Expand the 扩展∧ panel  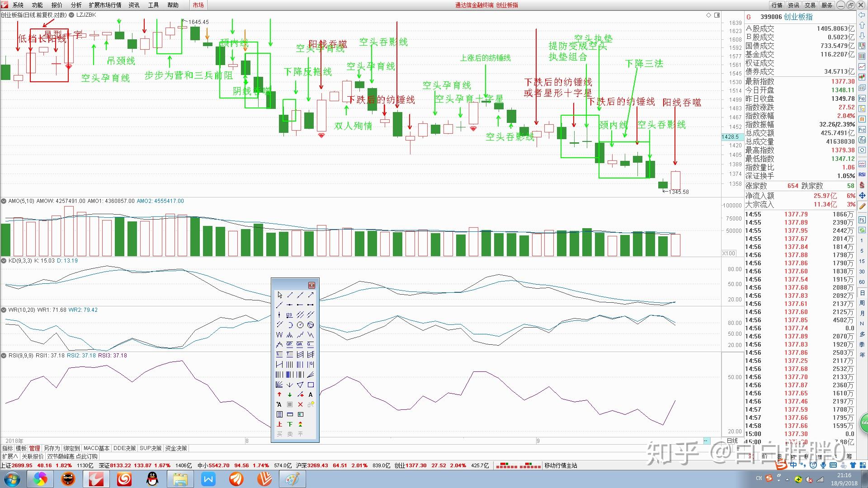coord(10,456)
